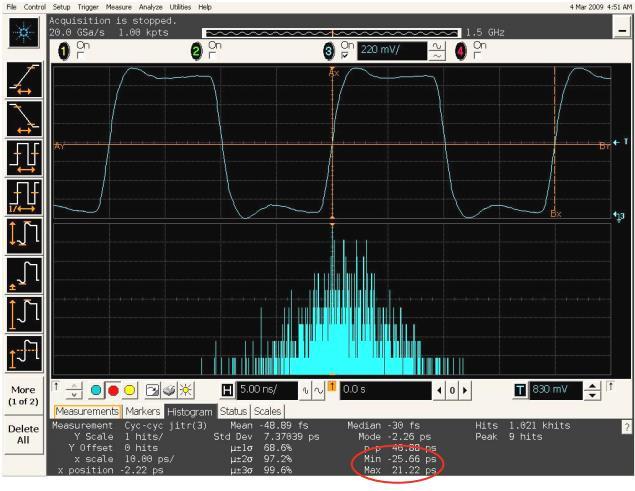Decrease the trigger level with down arrow
Screen dimensions: 635x491
click(x=592, y=395)
